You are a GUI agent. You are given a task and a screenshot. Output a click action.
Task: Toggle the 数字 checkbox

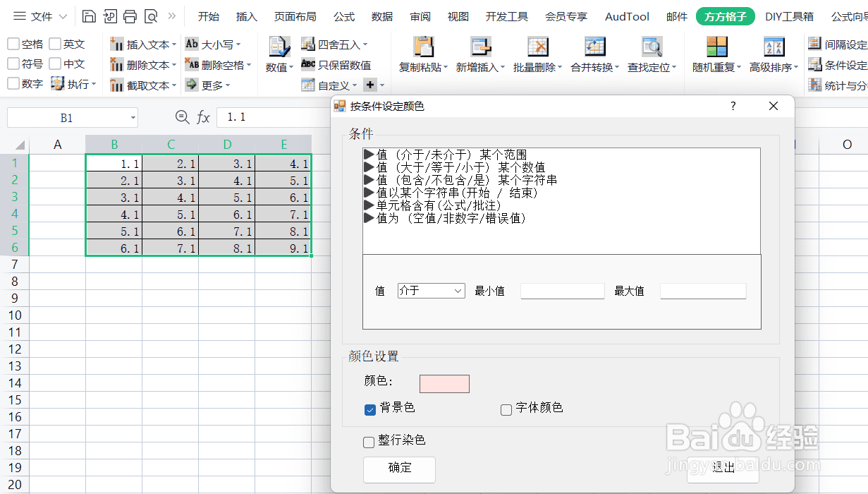coord(13,83)
